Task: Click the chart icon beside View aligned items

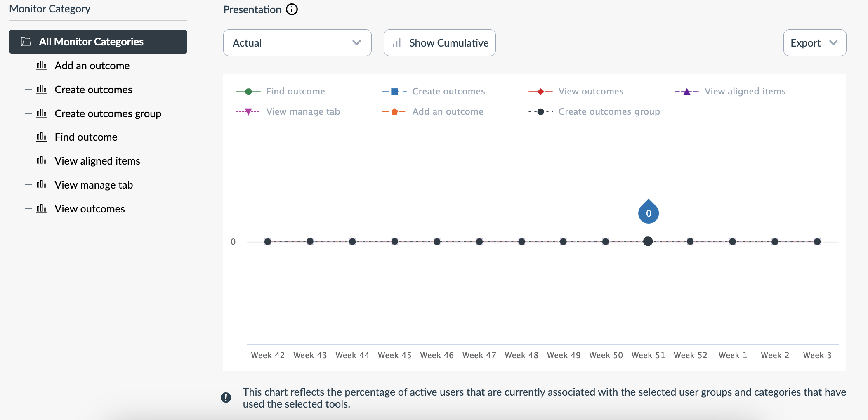Action: point(42,161)
